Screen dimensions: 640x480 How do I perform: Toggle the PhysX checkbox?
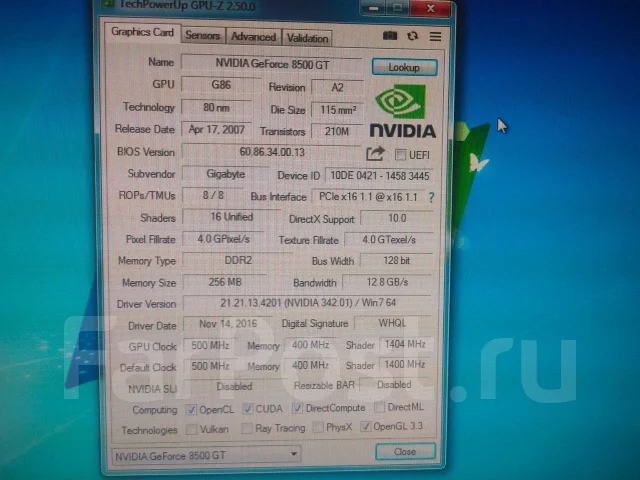point(318,427)
